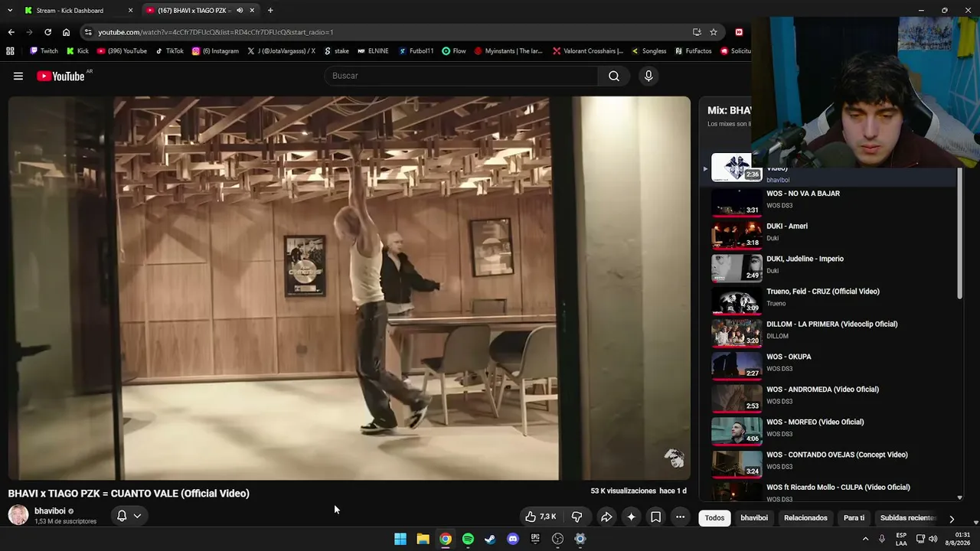Play DILLOM - LA PRIMERA thumbnail
Image resolution: width=980 pixels, height=551 pixels.
(x=737, y=333)
